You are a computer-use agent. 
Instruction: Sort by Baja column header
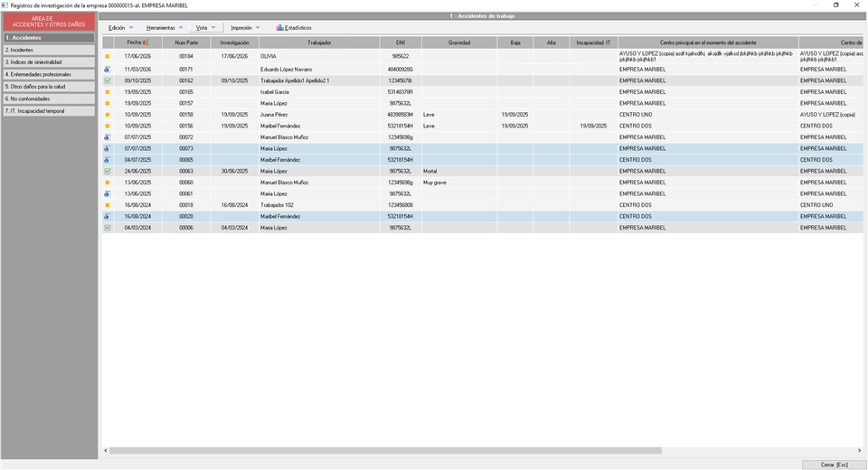pyautogui.click(x=515, y=42)
